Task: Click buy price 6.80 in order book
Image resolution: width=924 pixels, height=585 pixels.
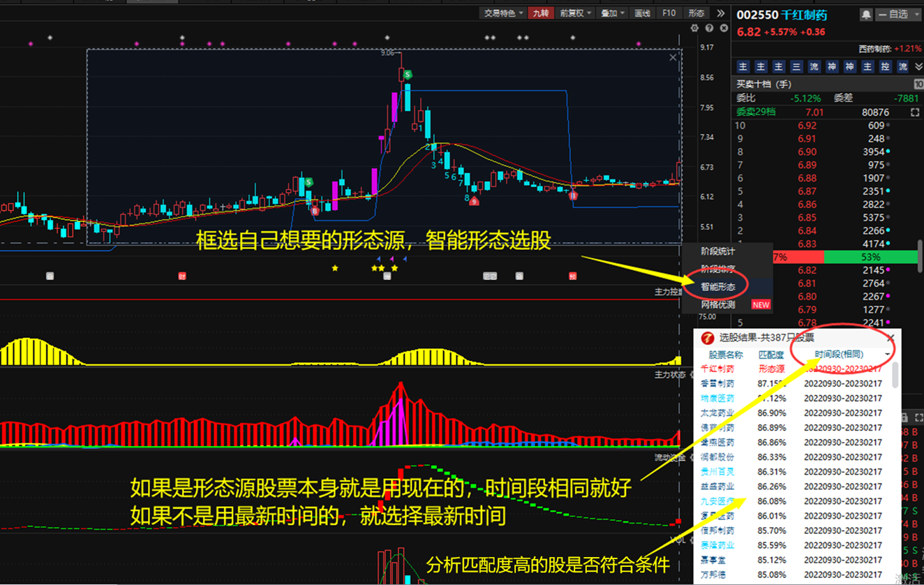Action: click(x=807, y=297)
